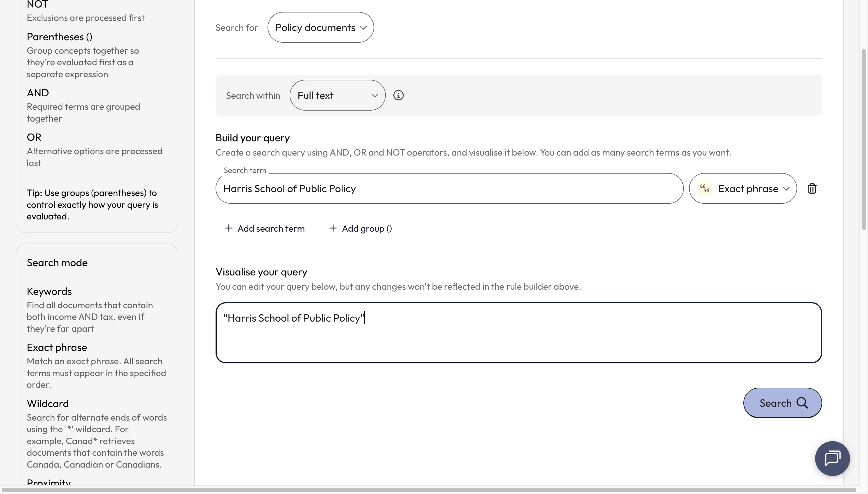Run the query with the Search button
Viewport: 868px width, 494px height.
783,403
